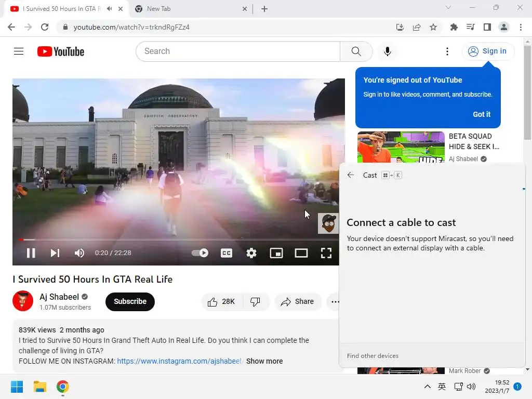Open media controls in Chrome toolbar
532x399 pixels.
tap(471, 27)
